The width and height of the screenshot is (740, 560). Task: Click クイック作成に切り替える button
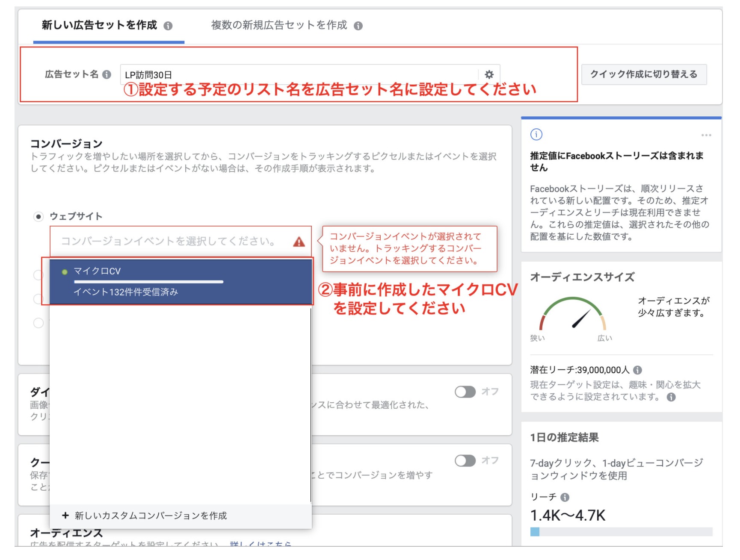coord(644,74)
